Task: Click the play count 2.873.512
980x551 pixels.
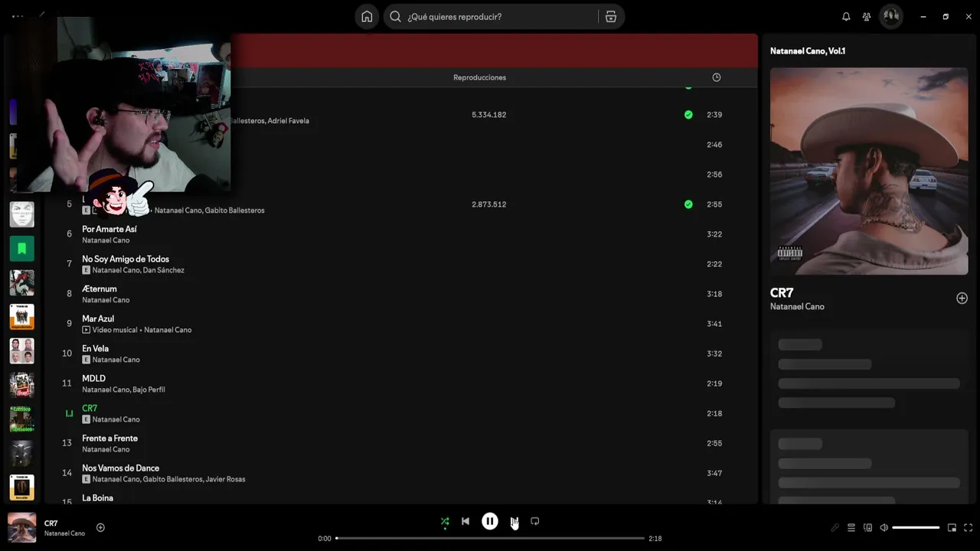Action: (488, 204)
